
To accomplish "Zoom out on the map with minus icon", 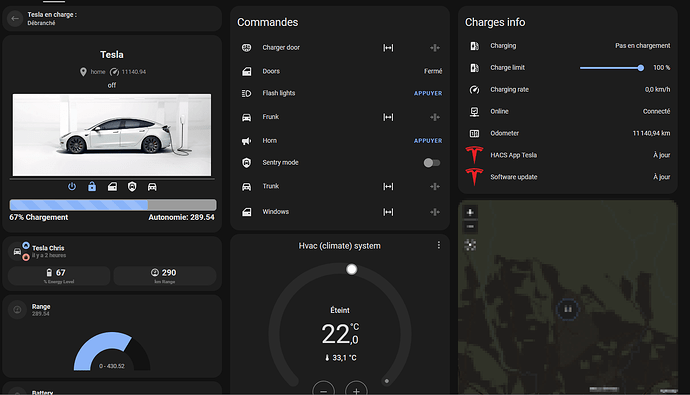I will pyautogui.click(x=470, y=227).
